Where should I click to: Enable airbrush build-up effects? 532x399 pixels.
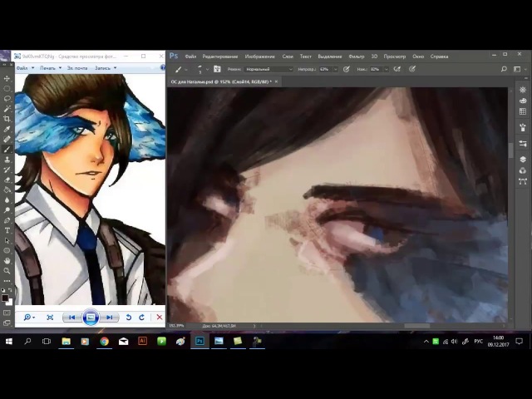pos(397,69)
